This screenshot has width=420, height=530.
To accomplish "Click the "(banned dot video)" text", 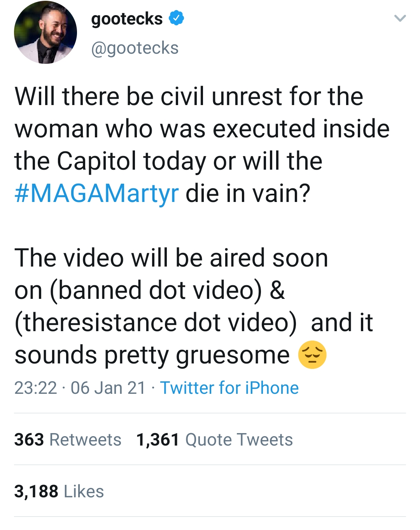I will (x=156, y=290).
